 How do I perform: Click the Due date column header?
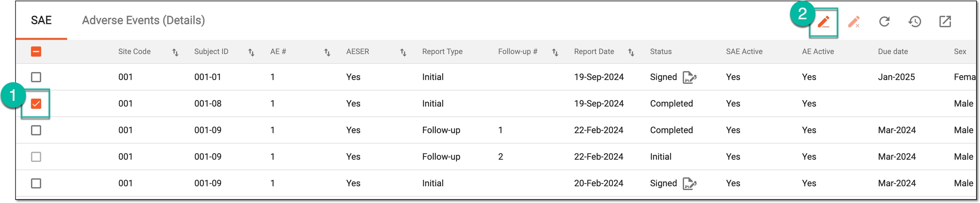click(893, 52)
